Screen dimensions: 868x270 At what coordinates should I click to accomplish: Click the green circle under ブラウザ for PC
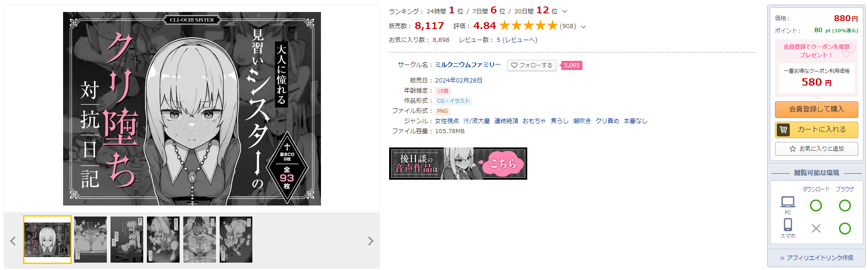845,205
